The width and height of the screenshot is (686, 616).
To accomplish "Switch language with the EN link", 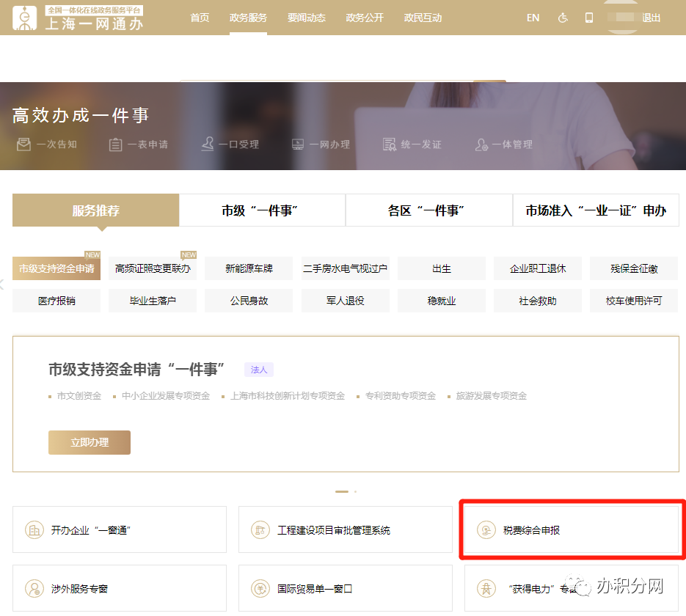I will click(533, 18).
